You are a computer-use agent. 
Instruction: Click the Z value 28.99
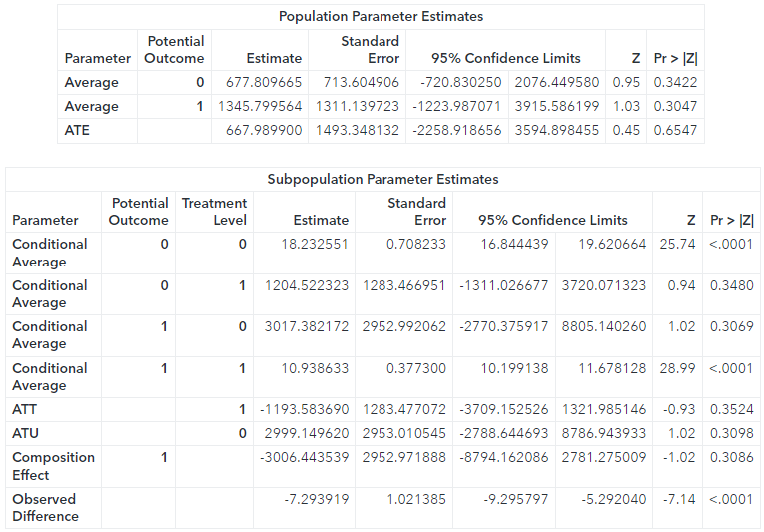[677, 368]
